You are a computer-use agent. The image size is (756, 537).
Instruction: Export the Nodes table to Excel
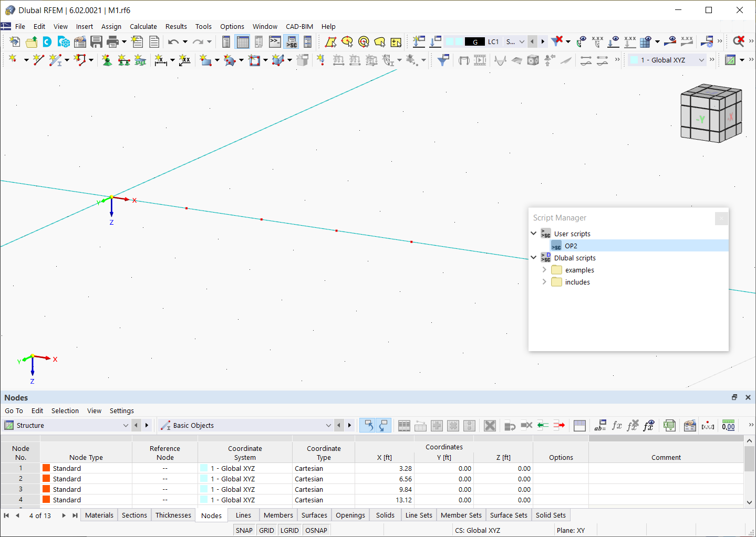[x=669, y=425]
